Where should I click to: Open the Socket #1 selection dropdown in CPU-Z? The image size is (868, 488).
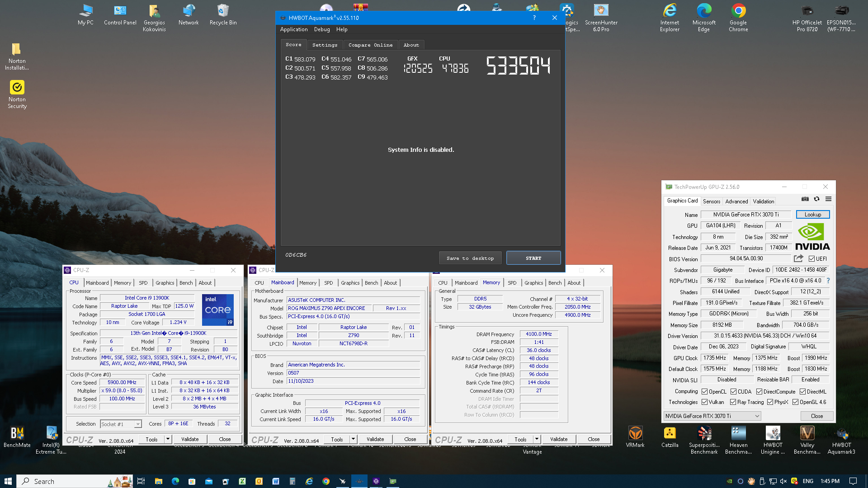pyautogui.click(x=121, y=424)
